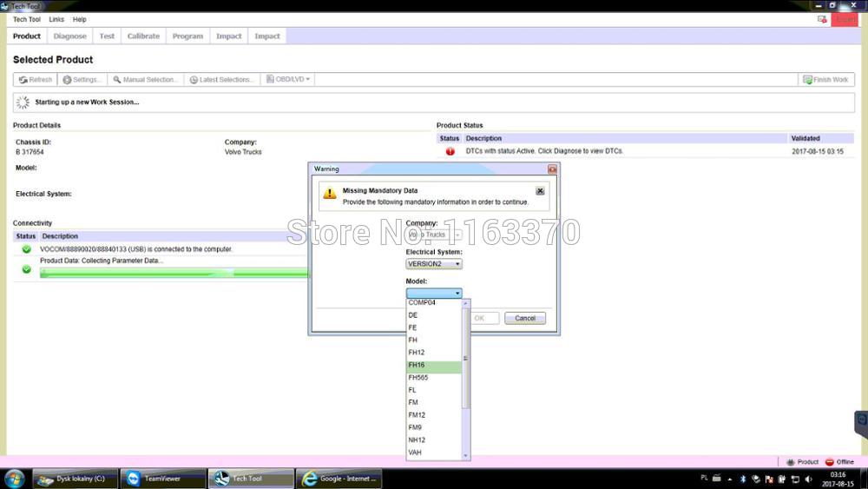Click the Product indicator in status bar
Image resolution: width=868 pixels, height=489 pixels.
tap(802, 462)
